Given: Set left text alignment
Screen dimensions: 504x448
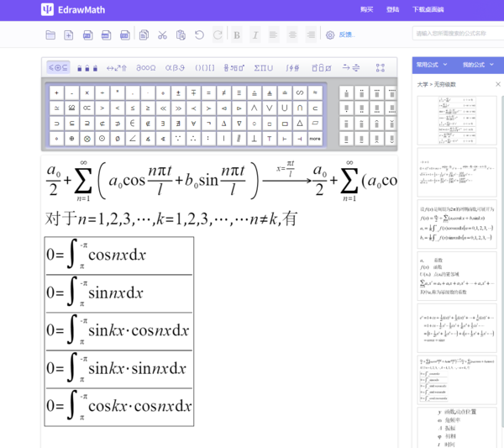Looking at the screenshot, I should [x=273, y=34].
